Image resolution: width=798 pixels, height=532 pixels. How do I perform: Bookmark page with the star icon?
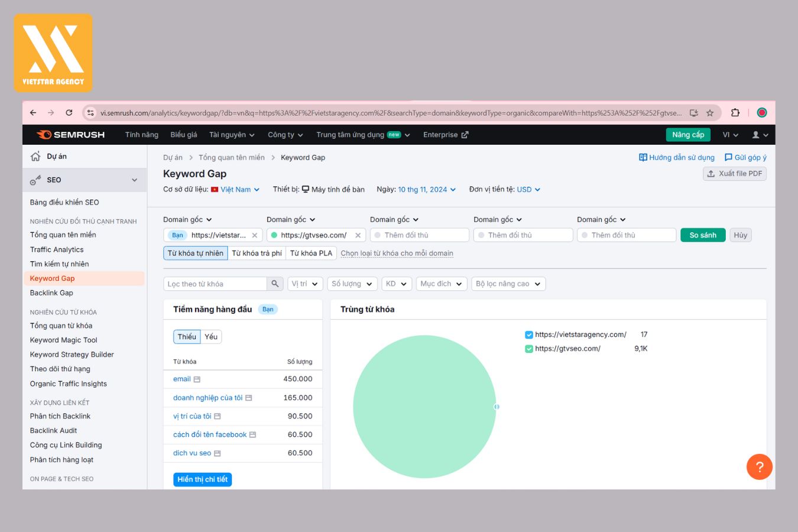click(x=710, y=113)
